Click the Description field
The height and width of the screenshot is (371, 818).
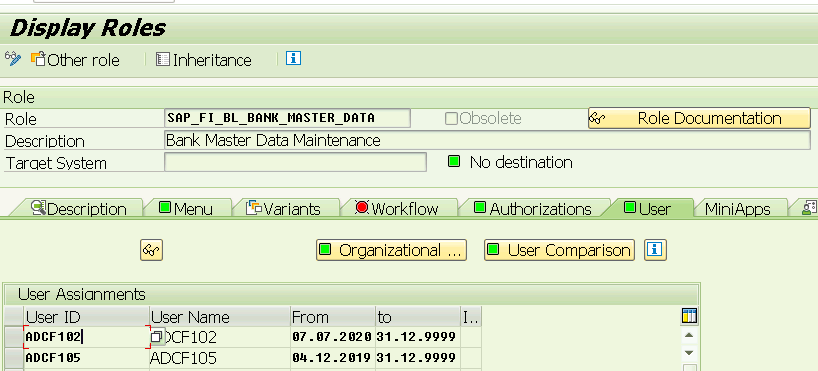click(487, 140)
